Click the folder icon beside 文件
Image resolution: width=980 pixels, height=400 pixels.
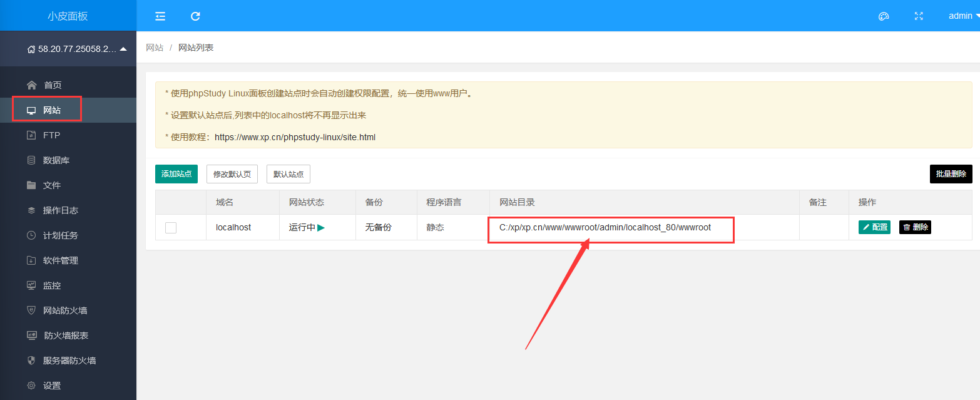(31, 185)
